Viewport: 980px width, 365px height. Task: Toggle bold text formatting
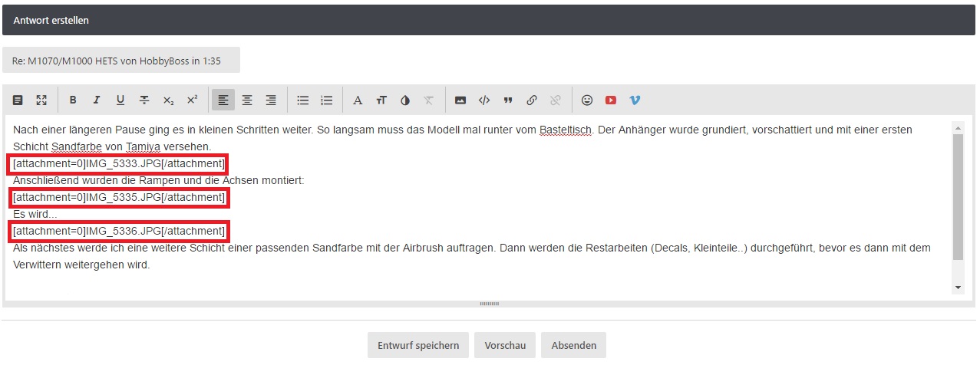tap(73, 100)
